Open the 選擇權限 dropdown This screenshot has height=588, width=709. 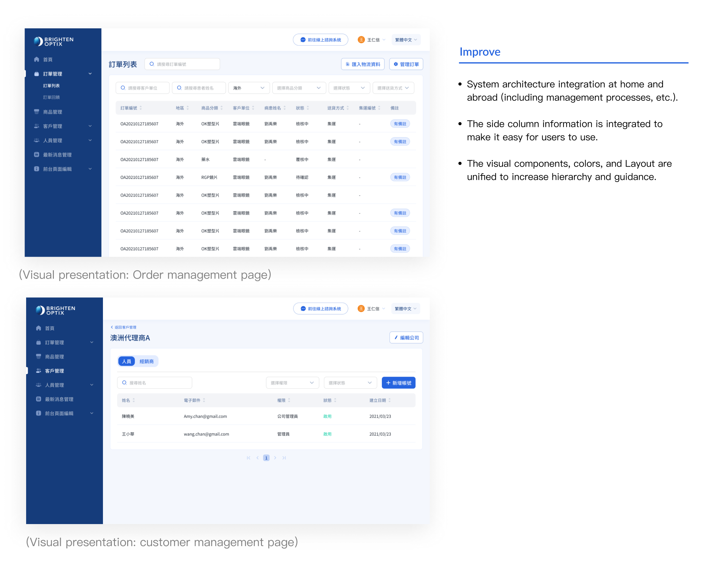tap(292, 383)
